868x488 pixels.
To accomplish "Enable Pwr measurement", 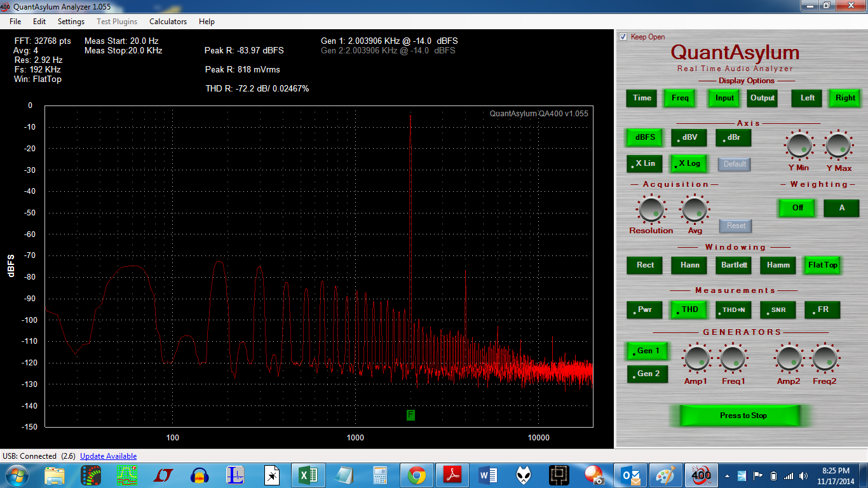I will [644, 310].
